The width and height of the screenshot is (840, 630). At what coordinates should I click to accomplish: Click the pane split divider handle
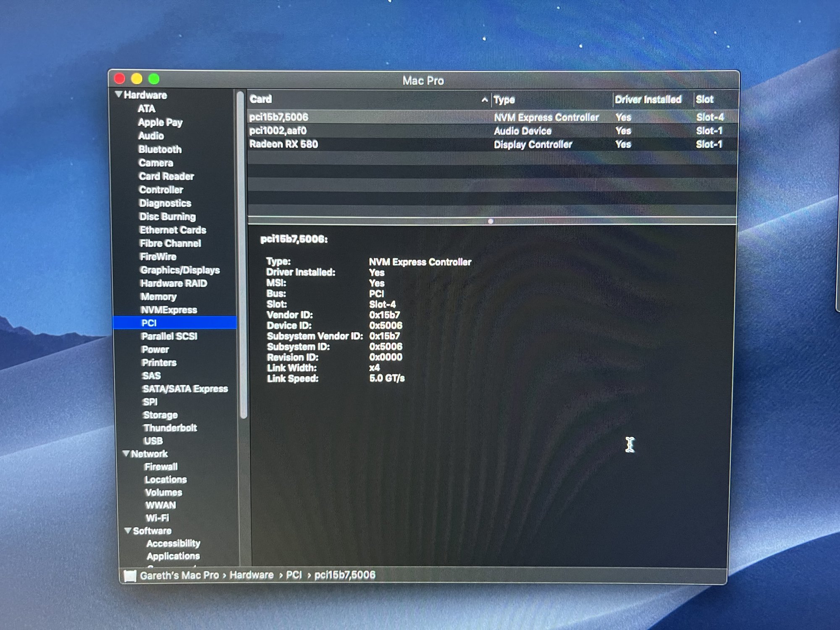coord(490,221)
